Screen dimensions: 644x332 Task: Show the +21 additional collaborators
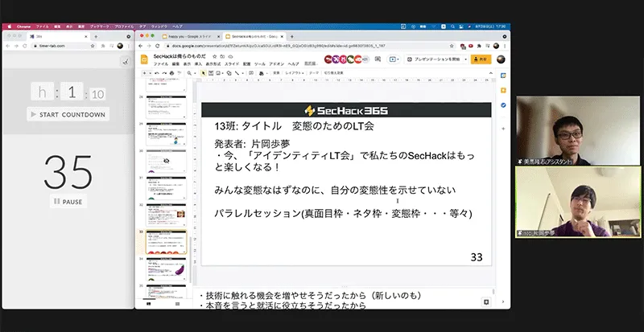[365, 59]
